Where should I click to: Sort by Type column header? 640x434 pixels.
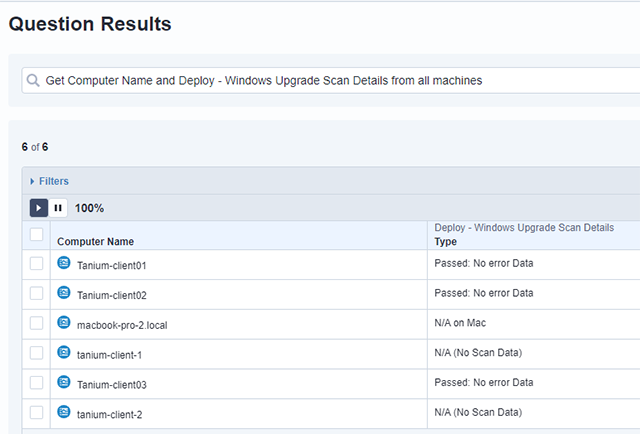click(x=445, y=241)
